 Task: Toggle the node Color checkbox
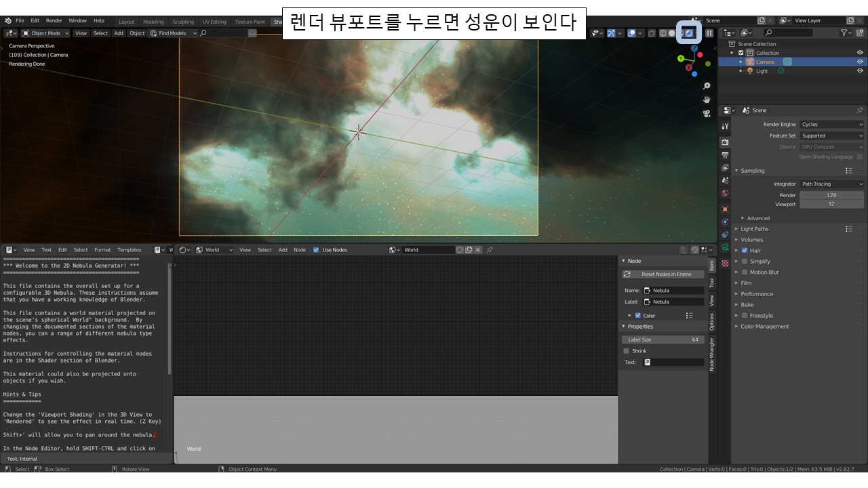coord(637,315)
